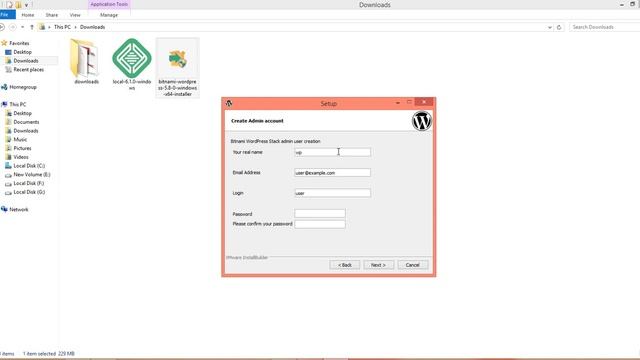Viewport: 640px width, 360px height.
Task: Click the Back button in Setup
Action: (x=344, y=265)
